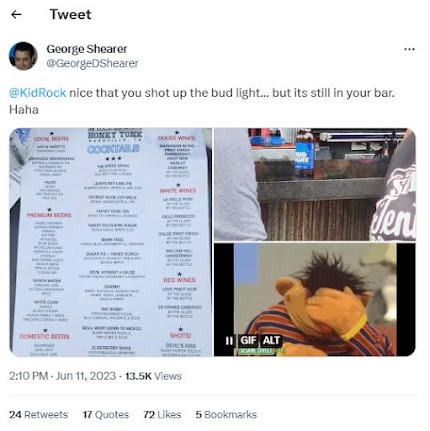View the 24 Retweets list
This screenshot has width=430, height=431.
(38, 415)
